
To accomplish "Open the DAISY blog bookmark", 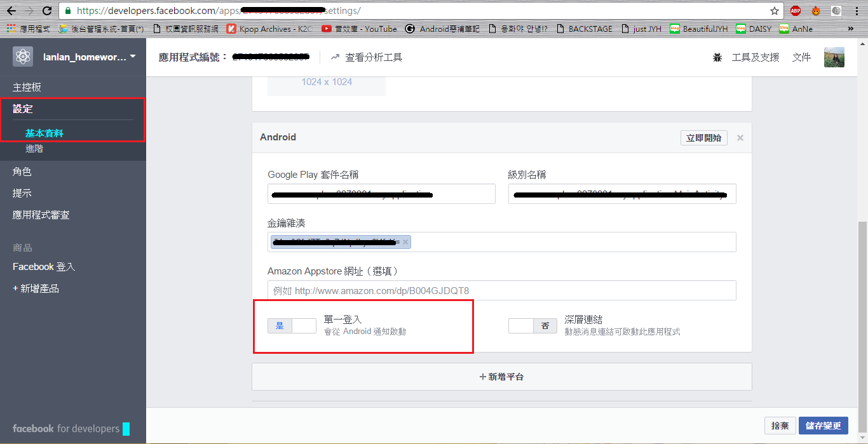I will (754, 29).
